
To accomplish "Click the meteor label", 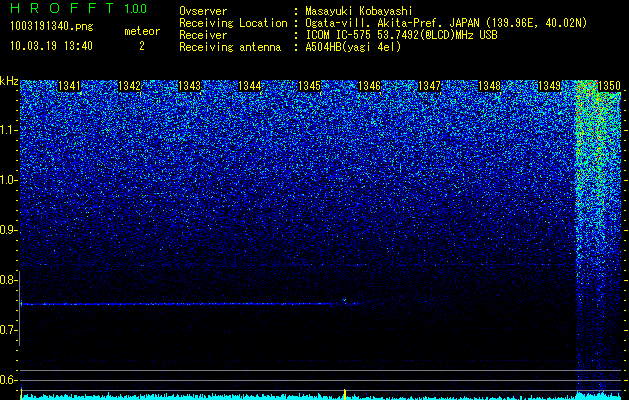I will 142,31.
